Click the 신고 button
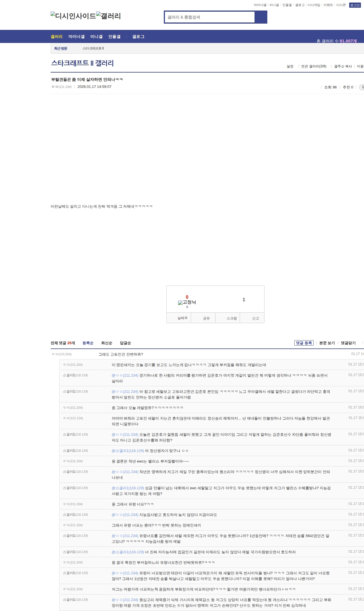This screenshot has width=364, height=611. click(252, 318)
